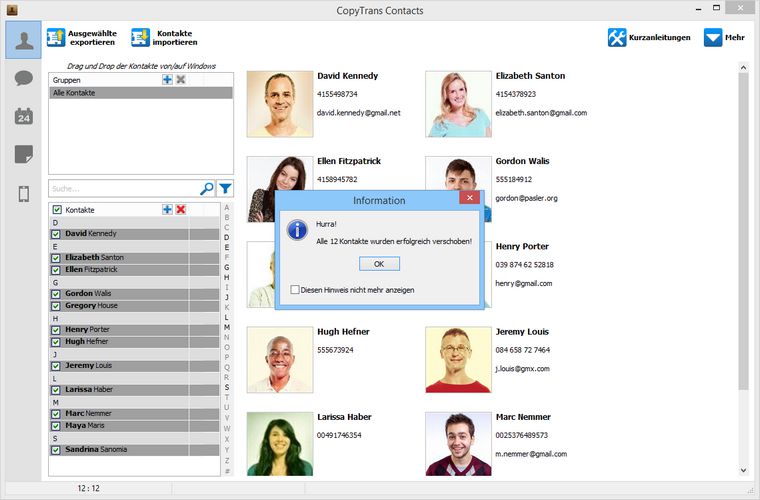Expand the Mehr dropdown menu
The image size is (760, 500).
tap(724, 38)
